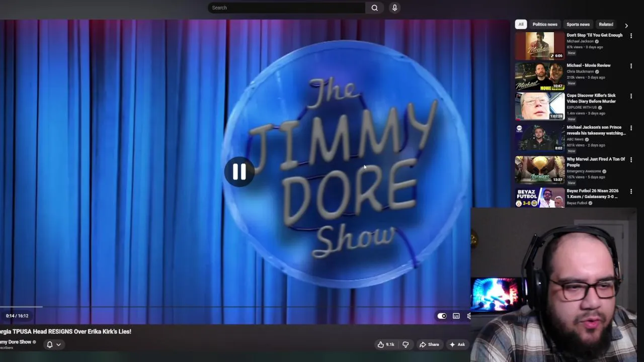Activate voice search microphone
This screenshot has height=362, width=644.
click(394, 8)
